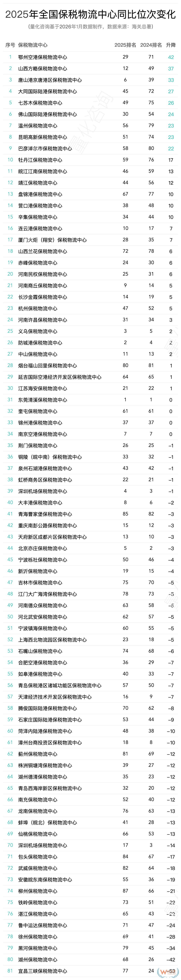
Task: Click the green rise value 42 for 鄂州空港
Action: tap(171, 57)
